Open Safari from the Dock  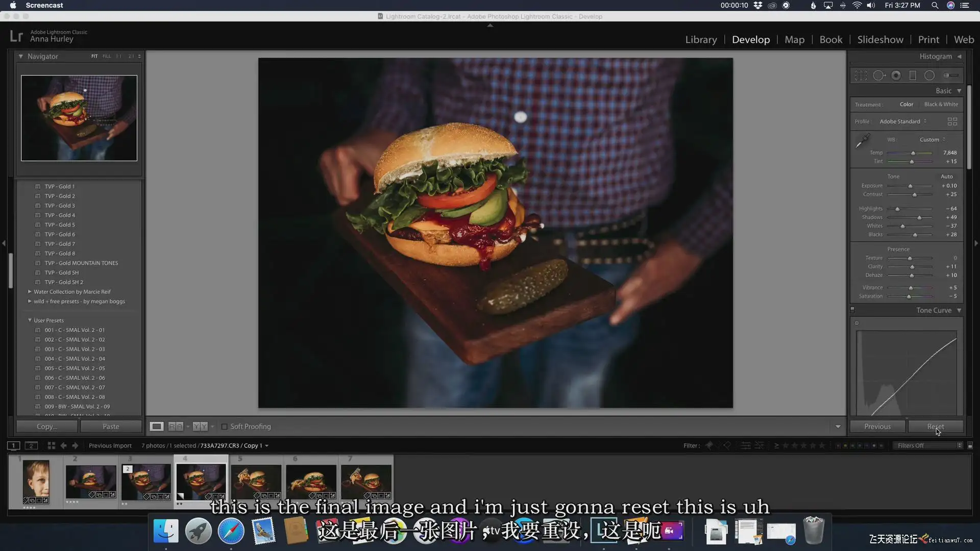231,531
